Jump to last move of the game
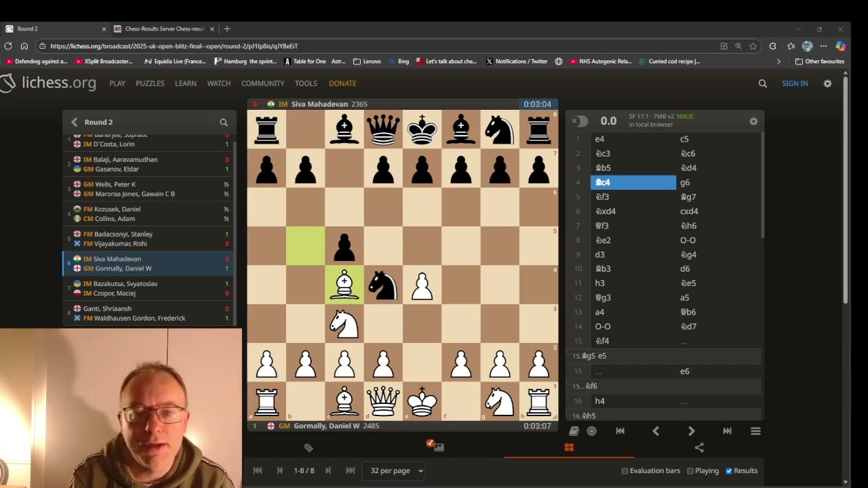 pos(727,431)
